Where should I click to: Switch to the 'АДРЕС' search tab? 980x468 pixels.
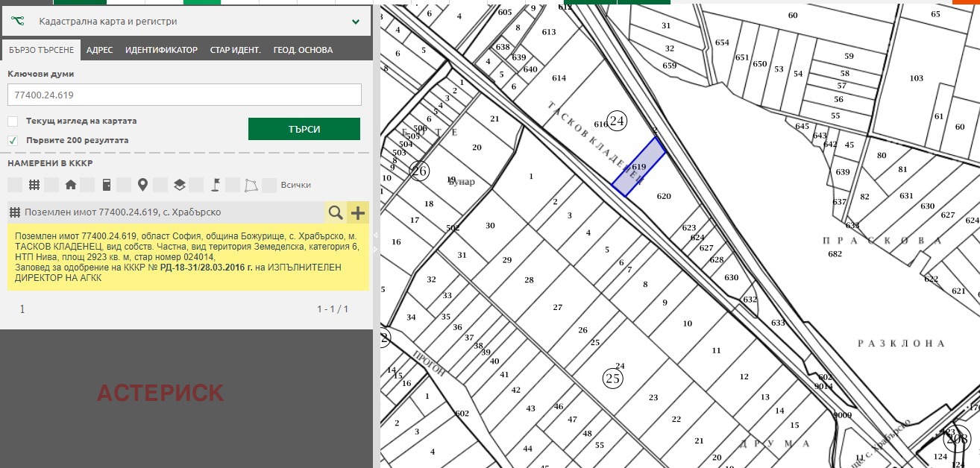(x=99, y=50)
